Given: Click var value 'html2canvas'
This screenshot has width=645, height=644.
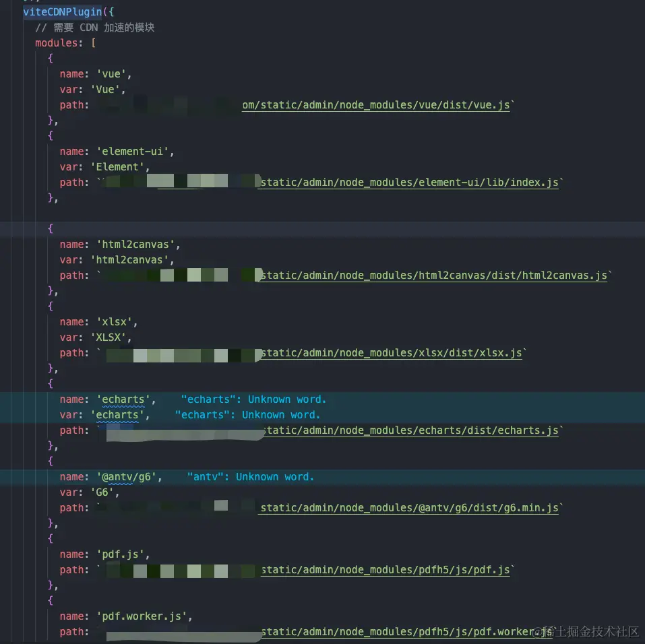Looking at the screenshot, I should tap(129, 260).
